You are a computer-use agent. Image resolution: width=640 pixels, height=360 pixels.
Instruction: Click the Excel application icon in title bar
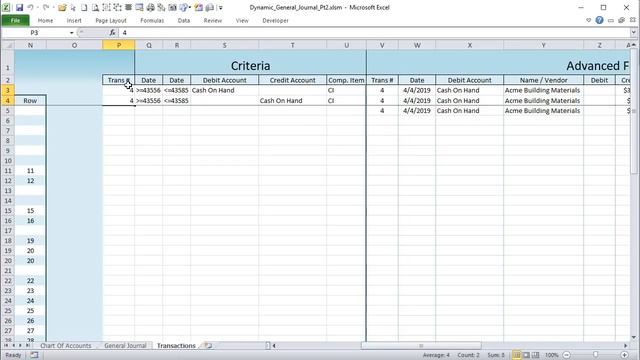pos(6,7)
